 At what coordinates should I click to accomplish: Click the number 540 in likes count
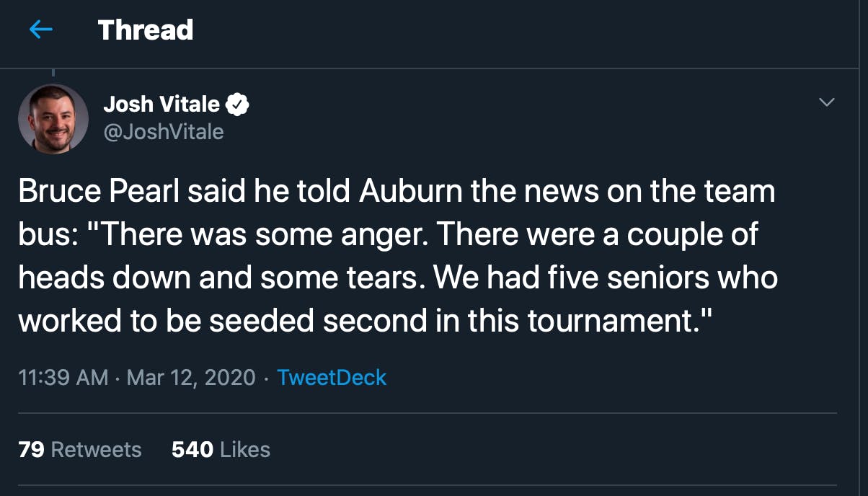click(192, 450)
